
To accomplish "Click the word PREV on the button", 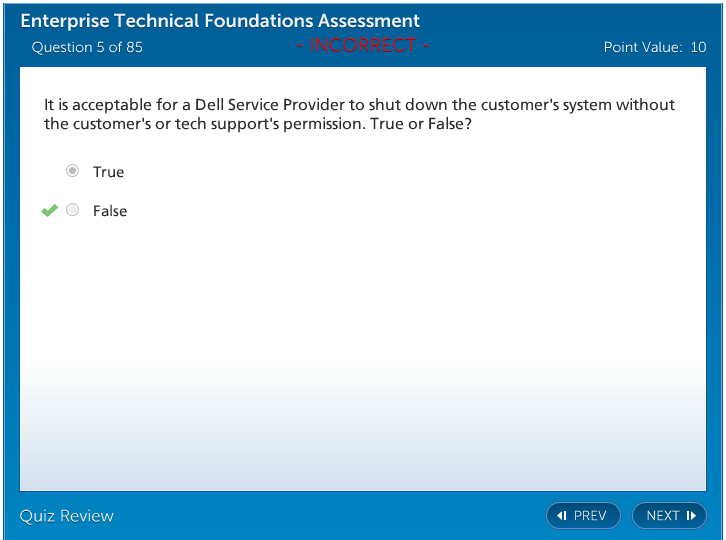I will click(x=590, y=516).
